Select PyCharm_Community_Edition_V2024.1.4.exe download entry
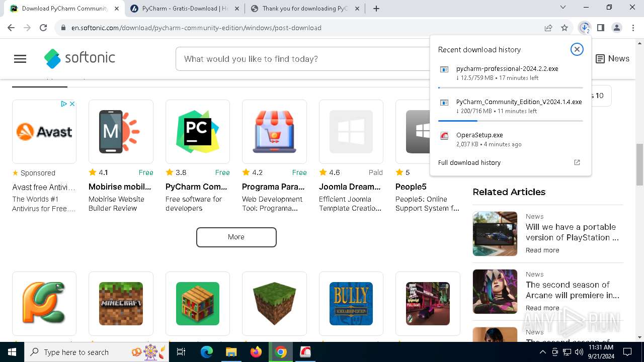 point(511,106)
